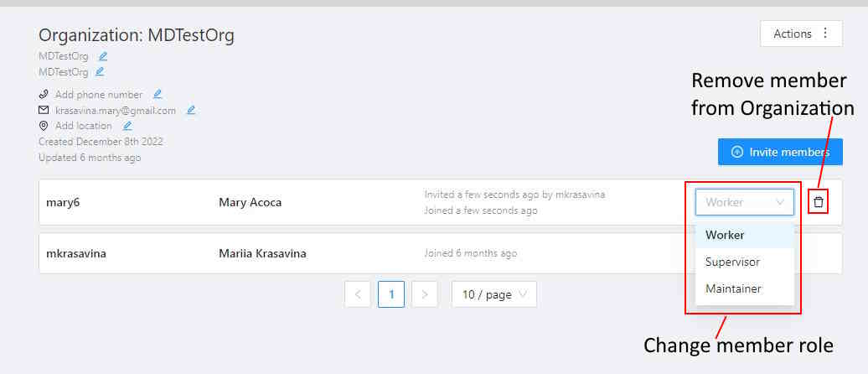Screen dimensions: 868x374
Task: Edit the email krasavina.mary@gmail.com
Action: (x=191, y=110)
